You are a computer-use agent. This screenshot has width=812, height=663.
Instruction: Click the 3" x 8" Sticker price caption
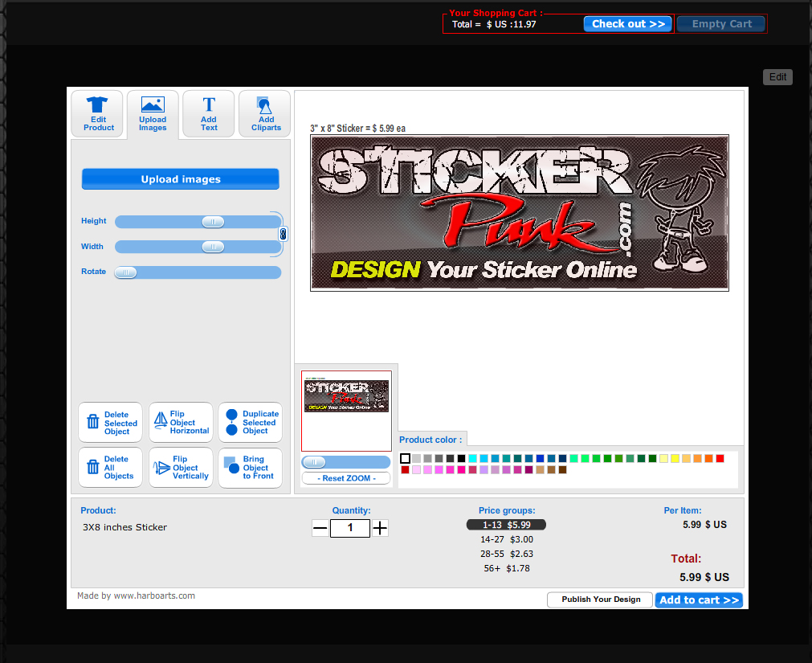[358, 129]
